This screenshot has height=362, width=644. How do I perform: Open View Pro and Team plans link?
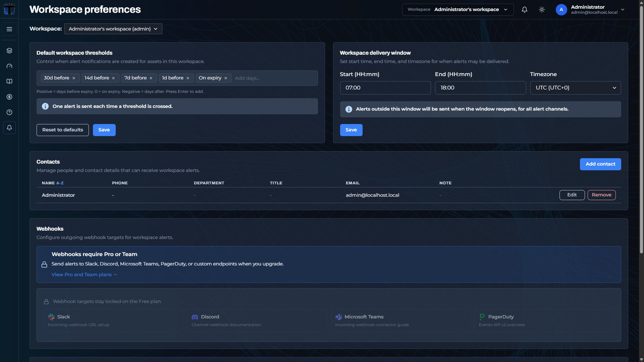(x=84, y=275)
